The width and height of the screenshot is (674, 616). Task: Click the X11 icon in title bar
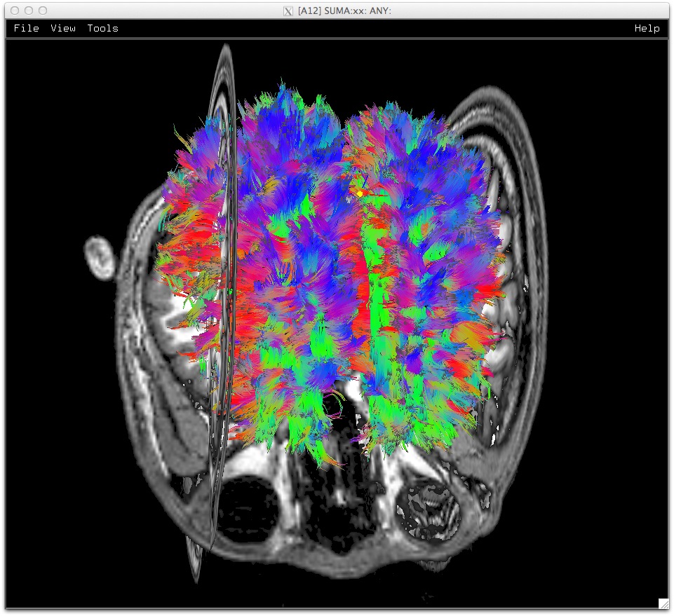(x=288, y=11)
